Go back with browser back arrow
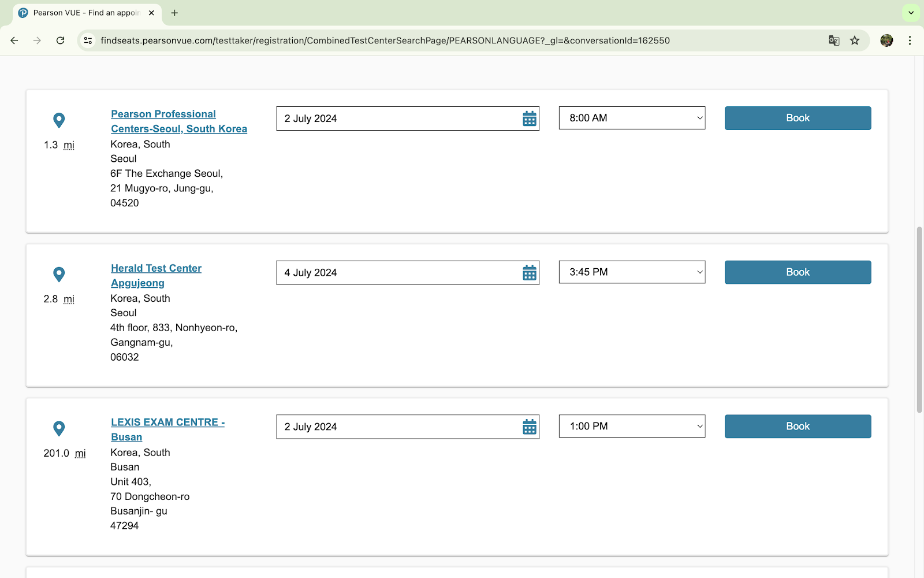The image size is (924, 578). click(x=14, y=40)
